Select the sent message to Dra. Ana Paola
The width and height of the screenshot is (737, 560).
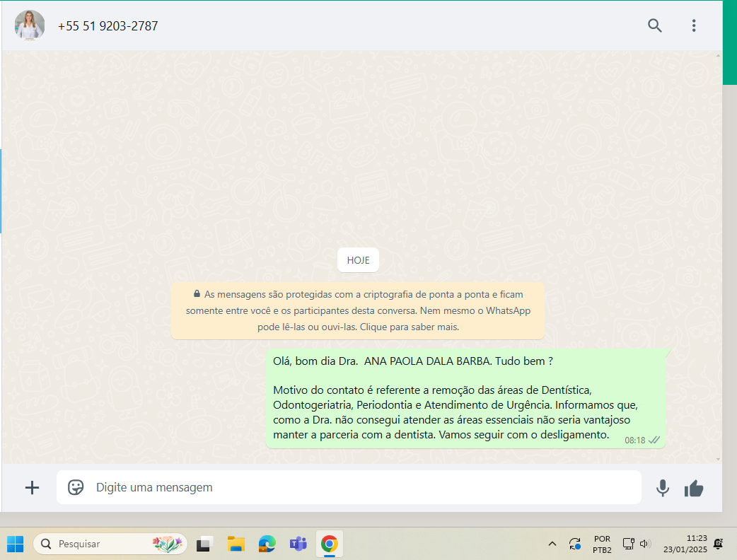(465, 398)
